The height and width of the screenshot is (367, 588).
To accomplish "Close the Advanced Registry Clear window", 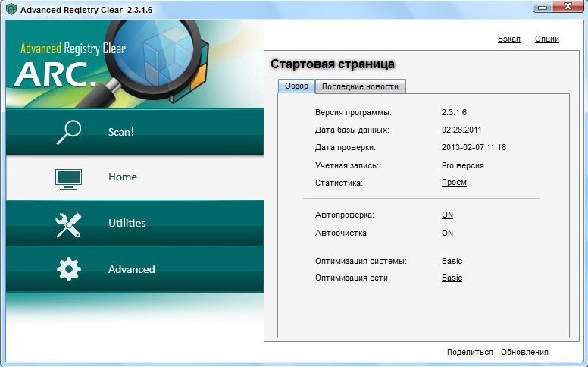I will coord(568,6).
